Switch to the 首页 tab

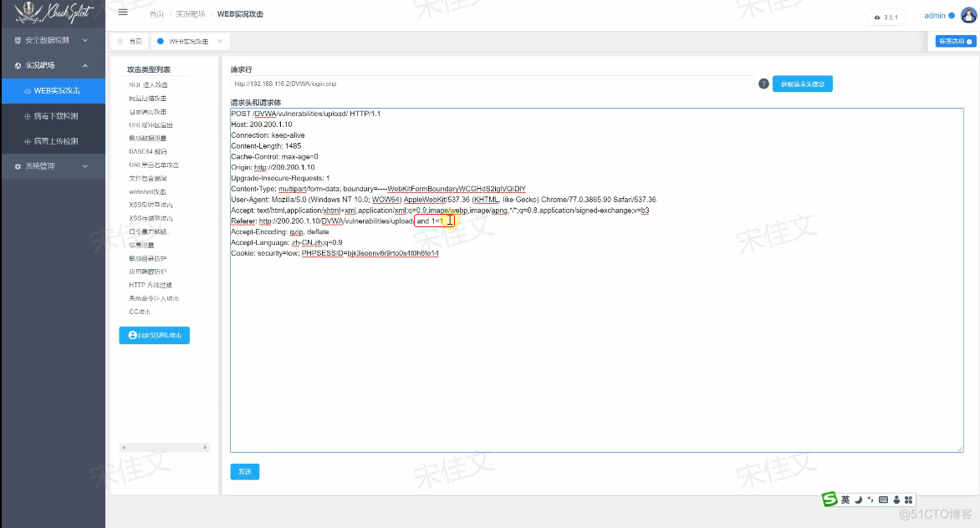pos(130,41)
